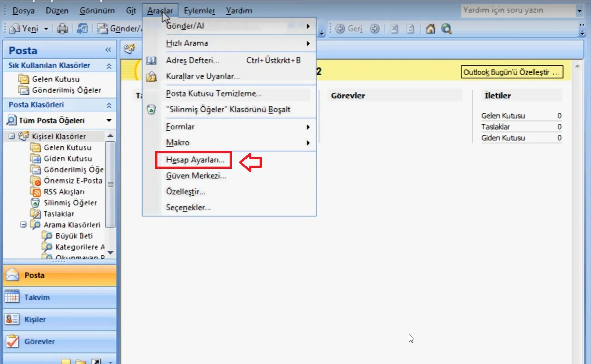Click the folder list scroll down arrow
The image size is (591, 364).
point(110,252)
